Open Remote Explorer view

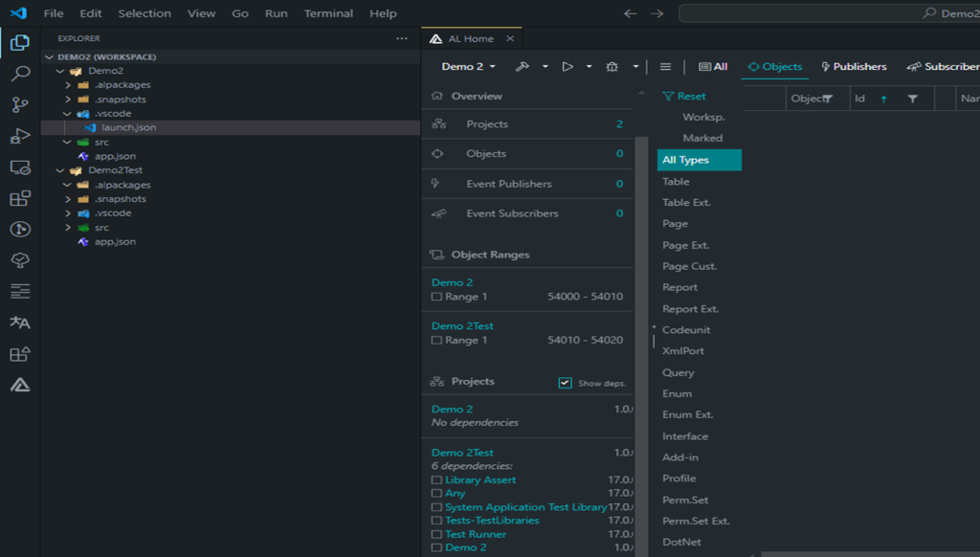click(20, 167)
